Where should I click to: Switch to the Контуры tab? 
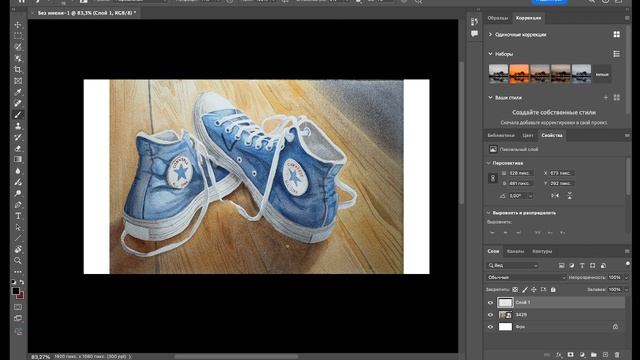(x=542, y=251)
